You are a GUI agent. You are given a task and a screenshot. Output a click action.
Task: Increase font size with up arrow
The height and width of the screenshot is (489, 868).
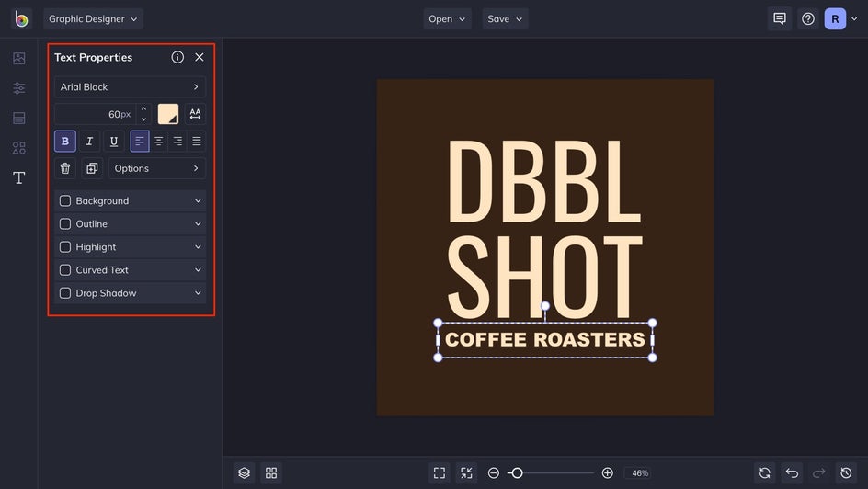(x=144, y=109)
